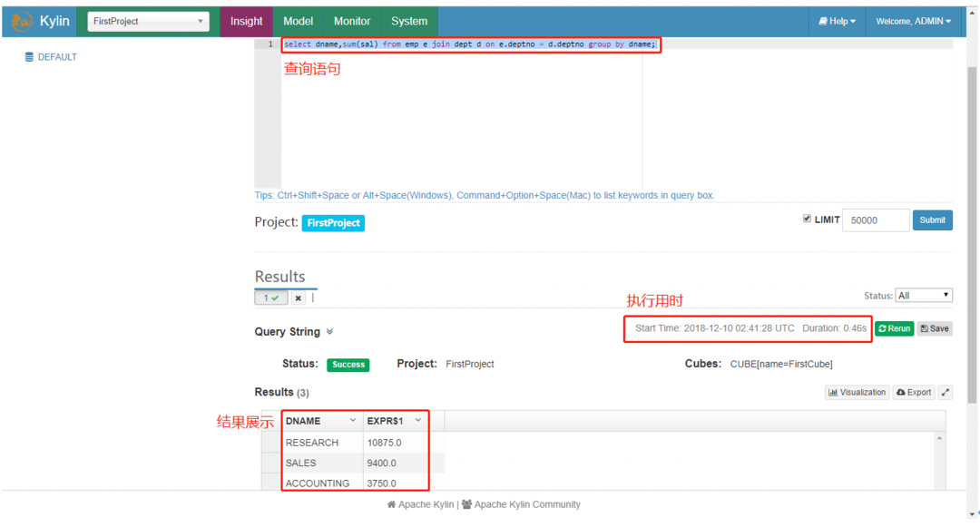980x527 pixels.
Task: Switch to the Insight tab
Action: (246, 21)
